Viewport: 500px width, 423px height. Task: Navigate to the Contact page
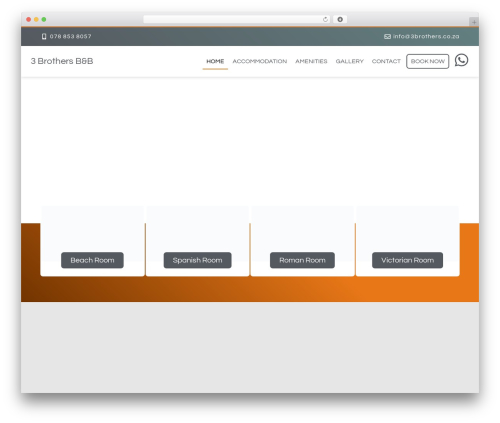coord(386,61)
